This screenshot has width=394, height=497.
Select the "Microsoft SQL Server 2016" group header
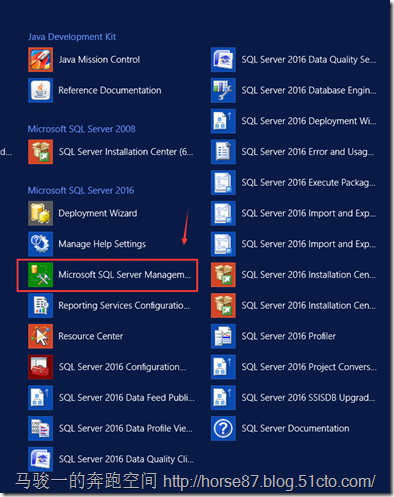[x=81, y=190]
